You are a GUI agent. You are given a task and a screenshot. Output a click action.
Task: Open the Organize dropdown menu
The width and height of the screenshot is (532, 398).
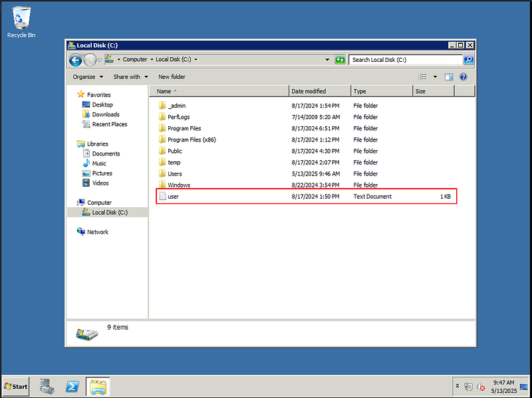(x=88, y=77)
